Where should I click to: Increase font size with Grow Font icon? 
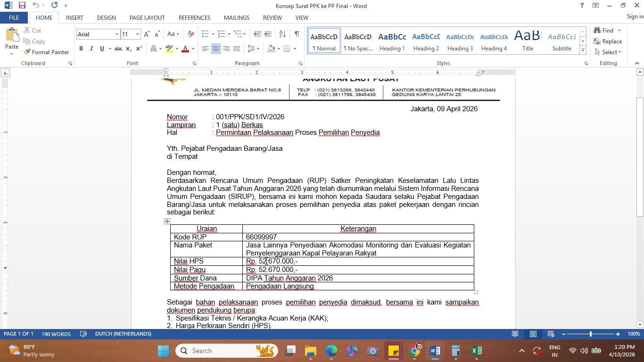147,34
